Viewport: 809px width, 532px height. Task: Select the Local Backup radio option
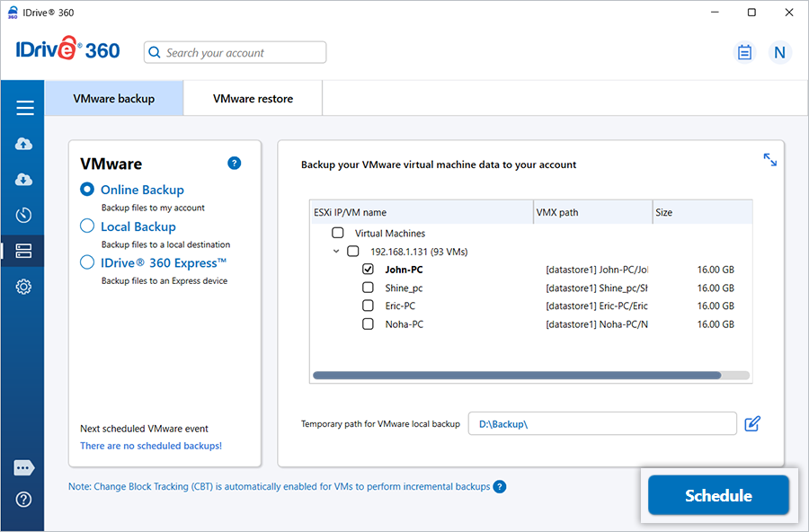pos(87,226)
